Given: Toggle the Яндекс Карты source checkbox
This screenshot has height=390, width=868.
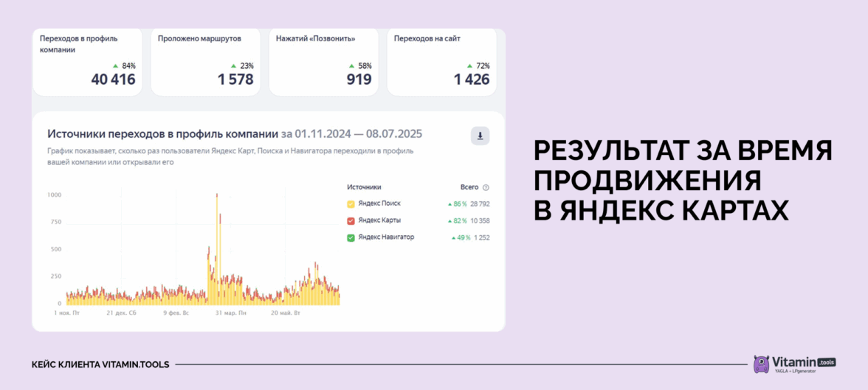Looking at the screenshot, I should (x=351, y=220).
